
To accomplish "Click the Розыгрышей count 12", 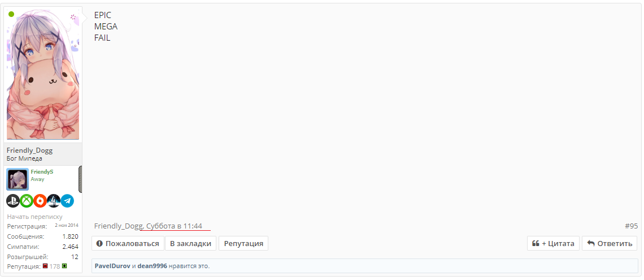I will [x=75, y=257].
